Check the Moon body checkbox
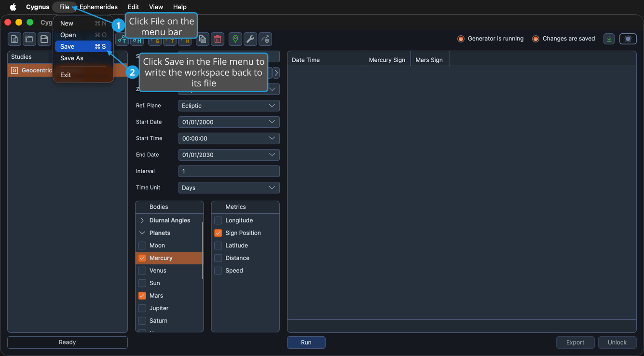 point(142,246)
